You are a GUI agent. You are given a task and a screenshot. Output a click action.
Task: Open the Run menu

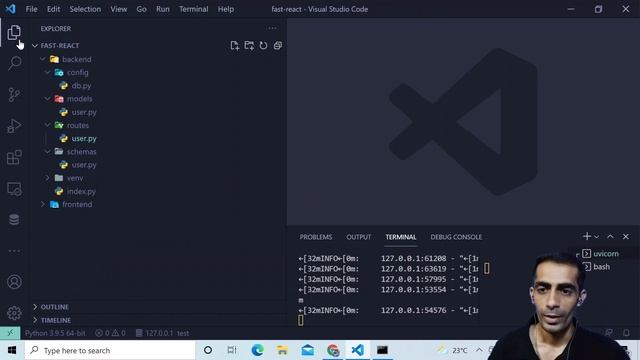point(162,9)
